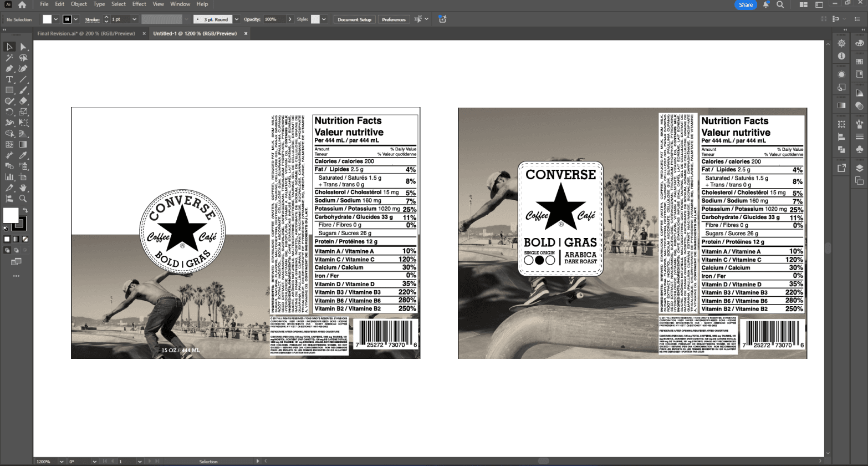Choose the Rotate tool

point(9,112)
